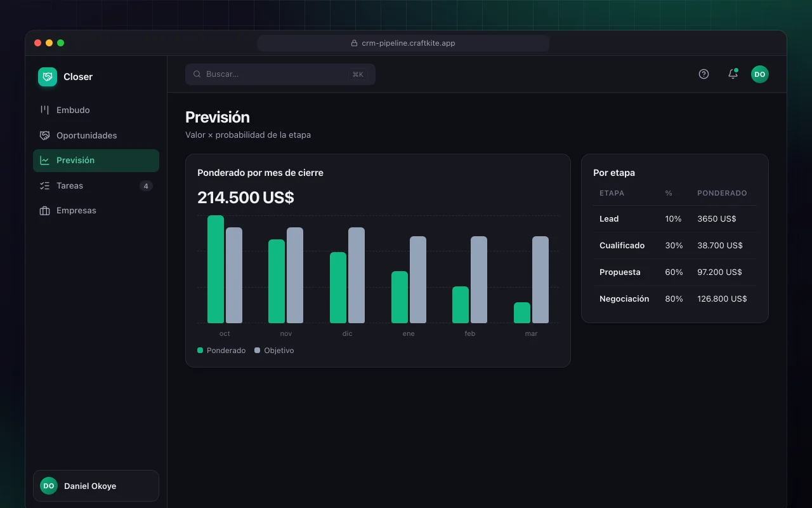Click the 3650 US$ value
Screen dimensions: 812x508
coord(717,218)
